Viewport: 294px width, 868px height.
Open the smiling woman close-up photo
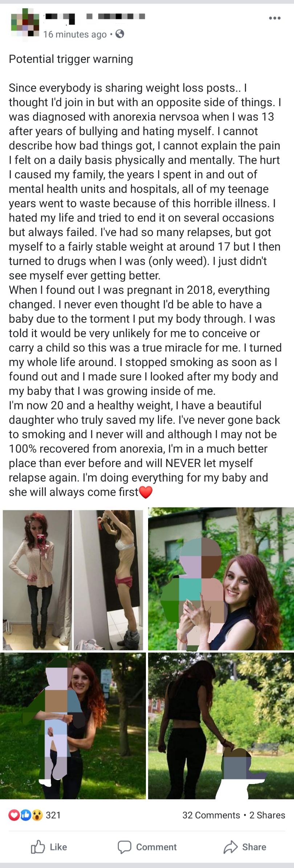coord(221,579)
